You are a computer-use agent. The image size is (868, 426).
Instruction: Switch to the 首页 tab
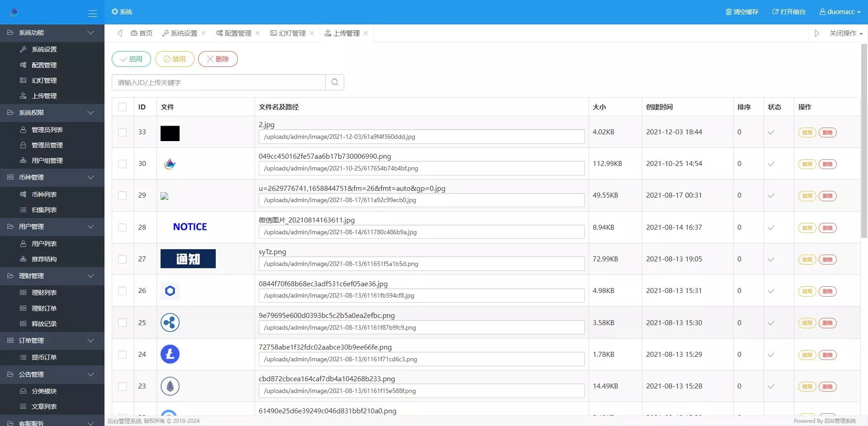coord(142,33)
